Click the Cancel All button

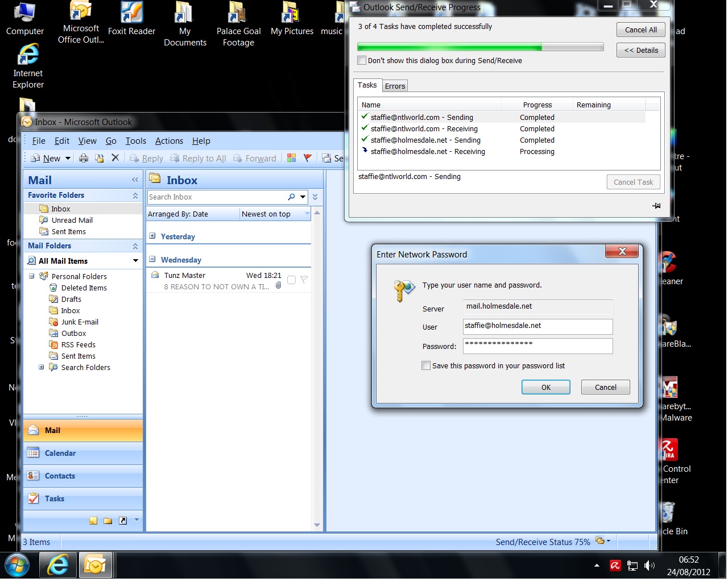[x=640, y=30]
